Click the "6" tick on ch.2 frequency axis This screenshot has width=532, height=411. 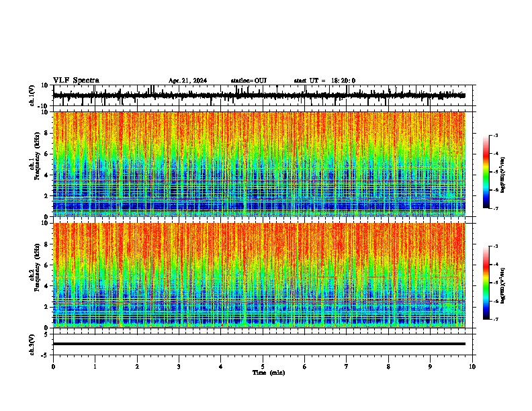click(x=46, y=265)
